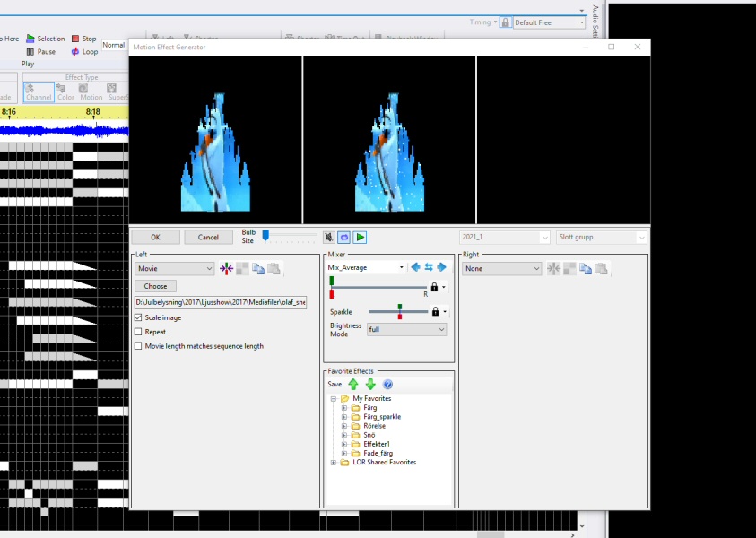The width and height of the screenshot is (756, 538).
Task: Click the lock icon beside the Mixer slider
Action: [x=434, y=287]
